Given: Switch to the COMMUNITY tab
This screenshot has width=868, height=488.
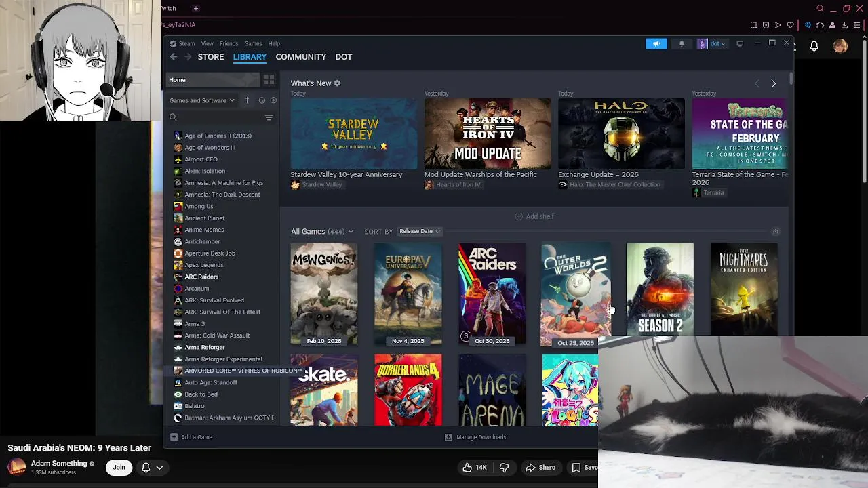Looking at the screenshot, I should pos(301,57).
